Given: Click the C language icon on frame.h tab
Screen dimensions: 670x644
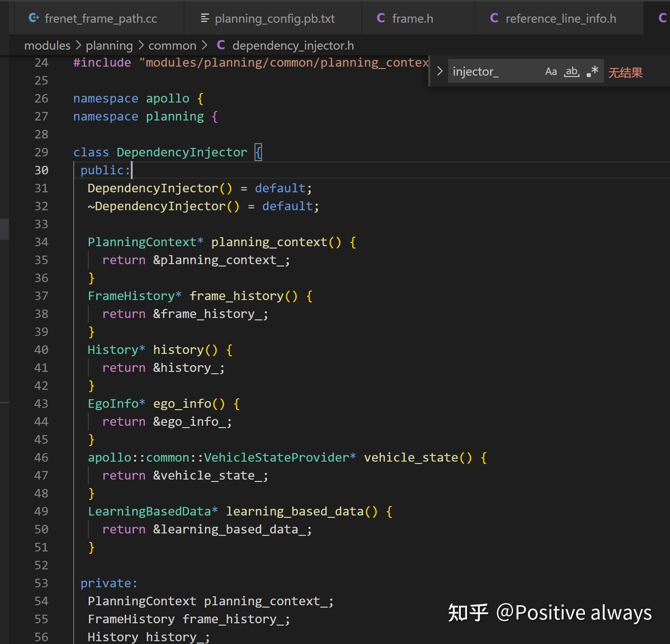Looking at the screenshot, I should pyautogui.click(x=381, y=18).
